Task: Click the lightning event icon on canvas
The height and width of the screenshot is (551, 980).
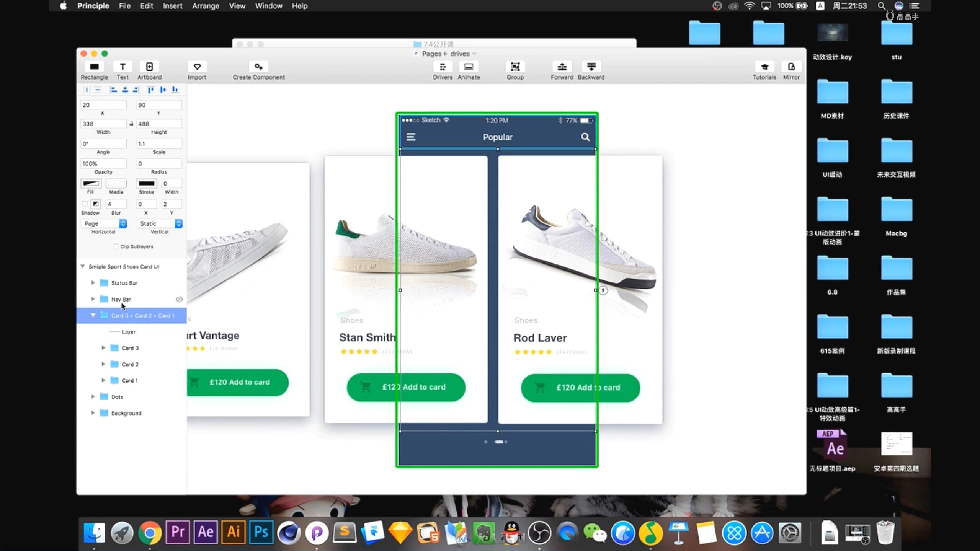Action: pos(603,290)
